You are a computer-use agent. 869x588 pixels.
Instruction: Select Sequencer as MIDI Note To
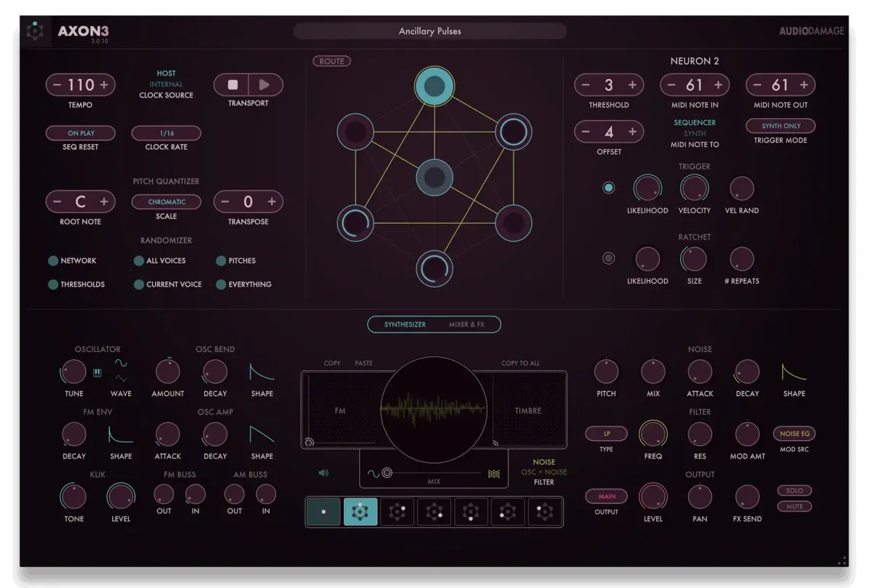click(694, 123)
